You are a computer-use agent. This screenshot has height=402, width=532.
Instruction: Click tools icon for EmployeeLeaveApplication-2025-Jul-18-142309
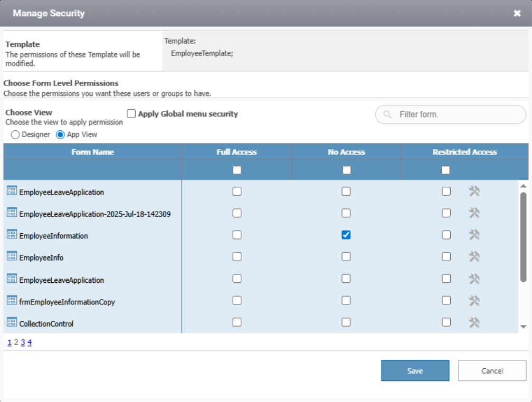(x=474, y=213)
